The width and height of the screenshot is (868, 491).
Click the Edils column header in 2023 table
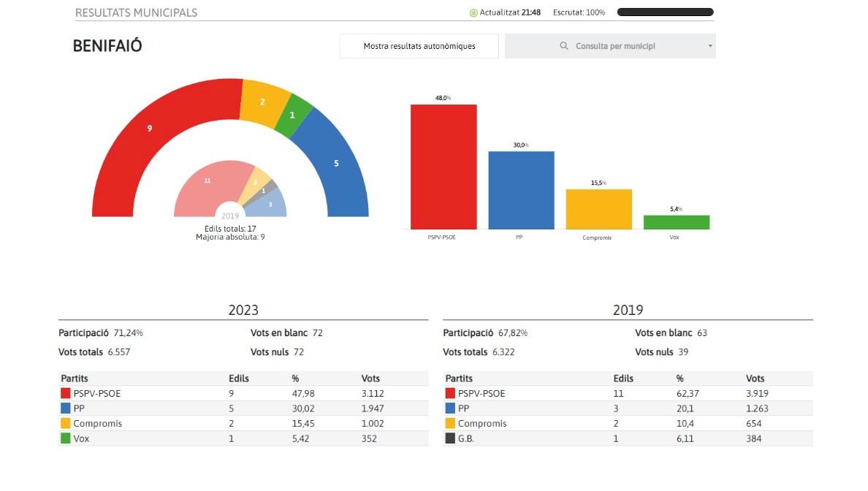click(x=239, y=378)
